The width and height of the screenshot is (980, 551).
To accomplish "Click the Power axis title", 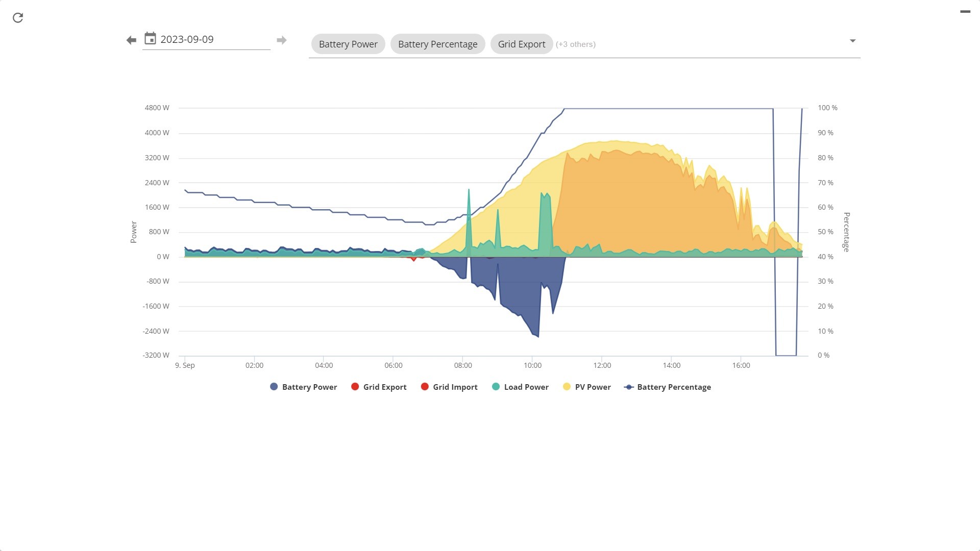I will pos(134,232).
